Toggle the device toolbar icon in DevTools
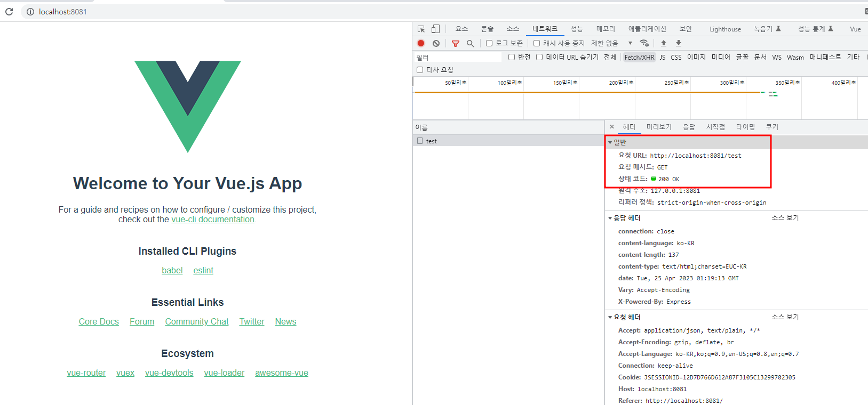The image size is (868, 405). coord(435,29)
